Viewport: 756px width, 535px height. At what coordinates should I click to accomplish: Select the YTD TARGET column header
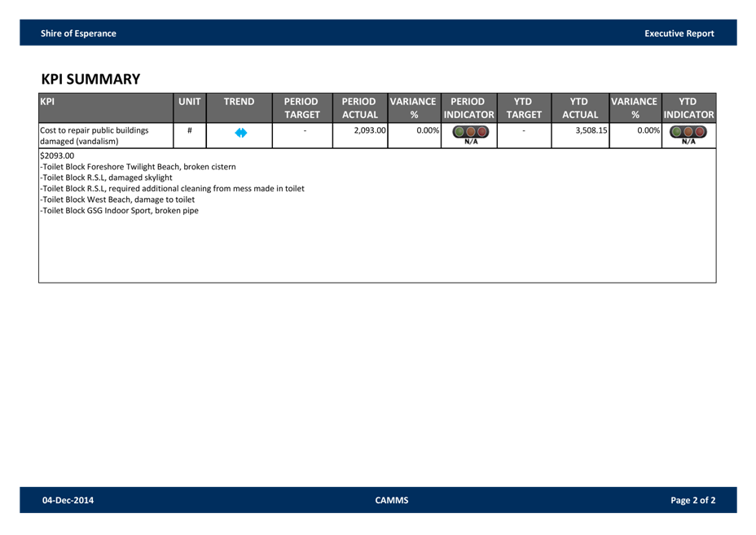click(x=524, y=108)
